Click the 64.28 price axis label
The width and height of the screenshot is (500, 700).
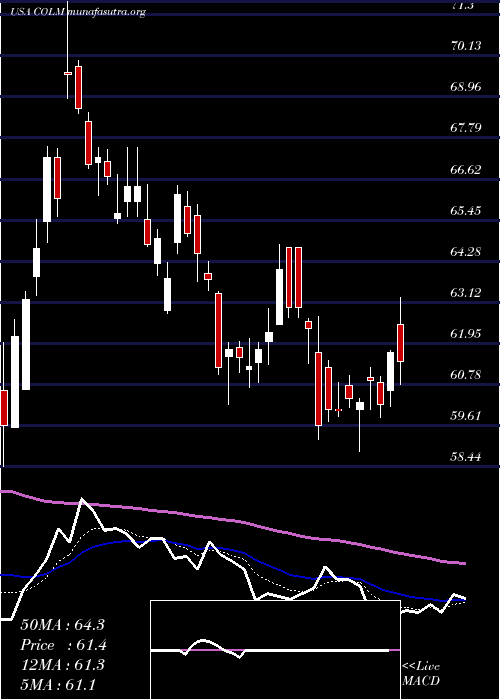[x=466, y=252]
